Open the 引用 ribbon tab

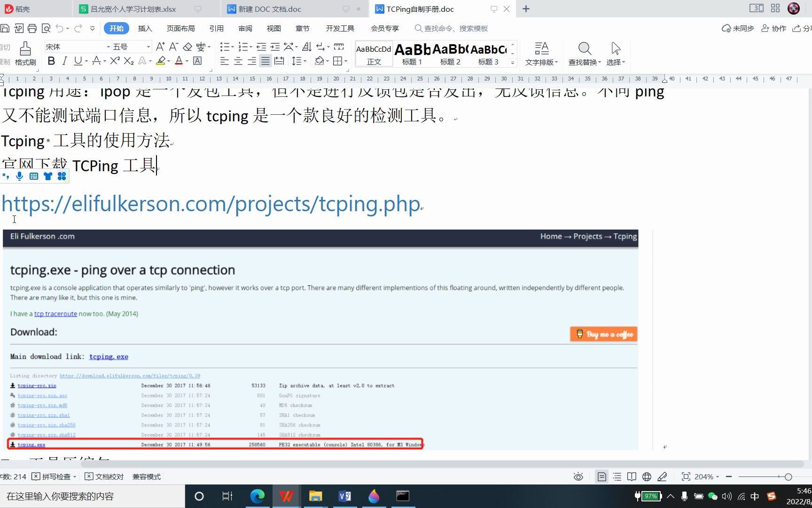click(217, 28)
